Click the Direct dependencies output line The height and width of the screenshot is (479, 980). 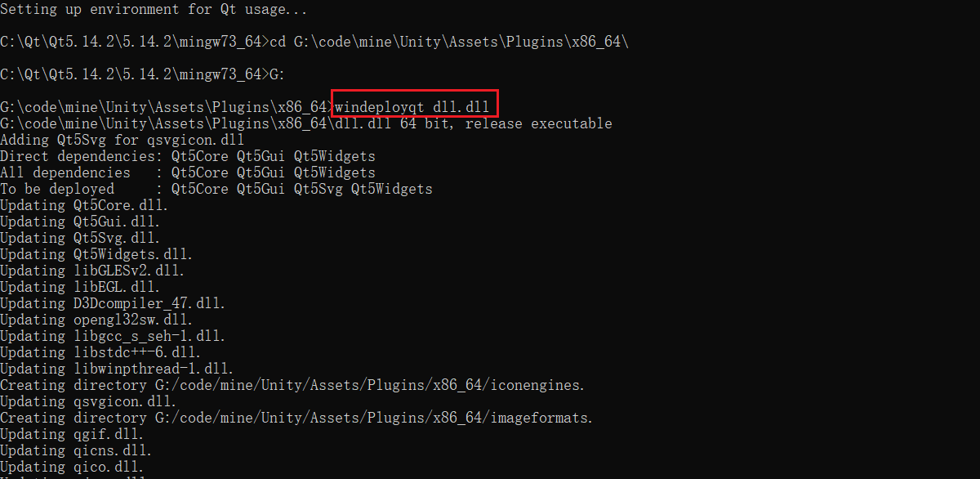pos(188,156)
